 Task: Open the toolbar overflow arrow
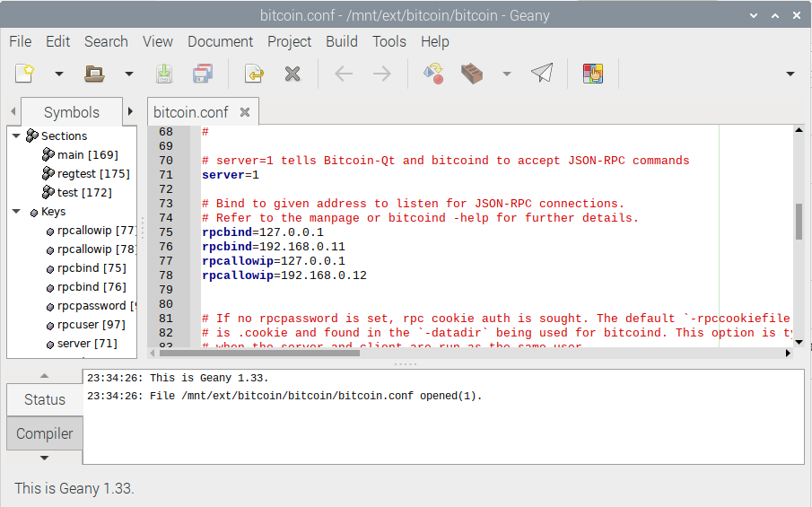[790, 74]
